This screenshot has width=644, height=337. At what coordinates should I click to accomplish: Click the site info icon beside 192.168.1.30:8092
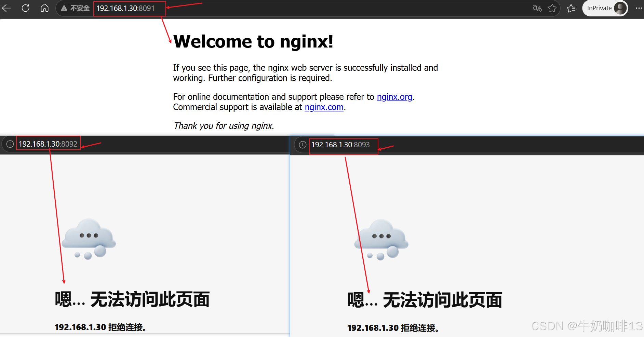(x=10, y=144)
